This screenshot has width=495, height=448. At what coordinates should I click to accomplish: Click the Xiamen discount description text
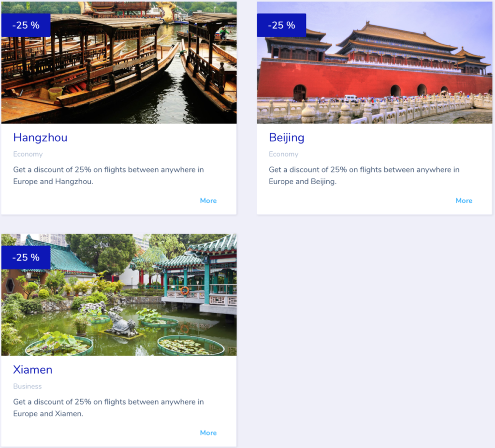(x=108, y=407)
